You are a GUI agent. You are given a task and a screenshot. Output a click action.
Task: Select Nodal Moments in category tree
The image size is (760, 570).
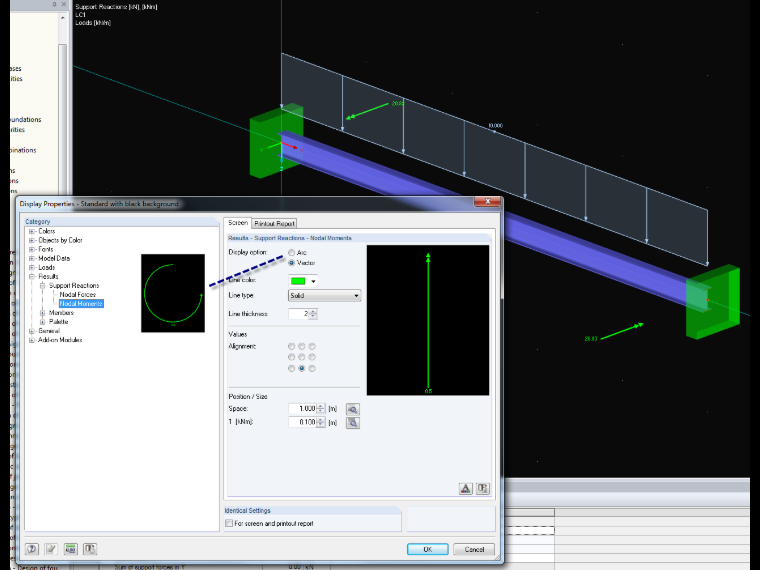click(x=81, y=304)
